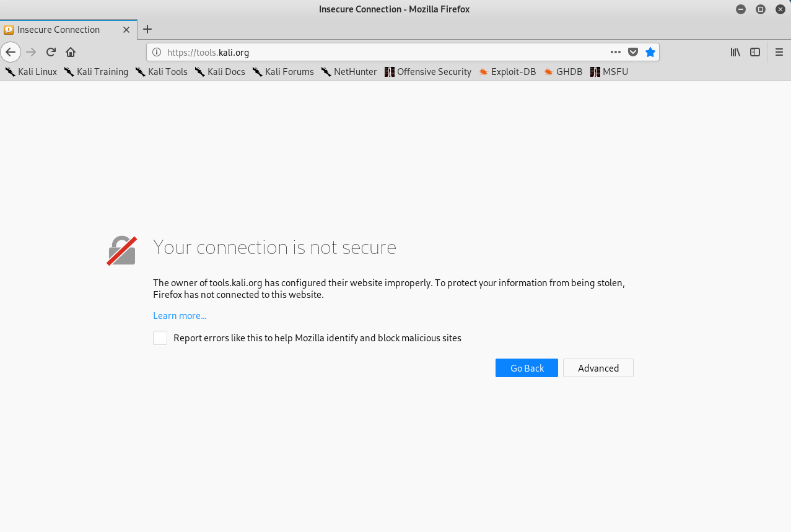Open the Library icon in toolbar
The height and width of the screenshot is (532, 791).
point(735,52)
